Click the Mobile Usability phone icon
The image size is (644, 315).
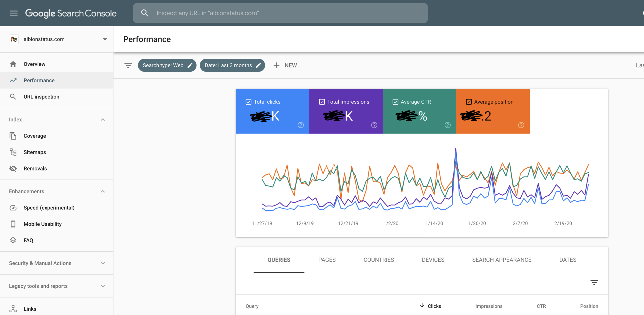(13, 224)
